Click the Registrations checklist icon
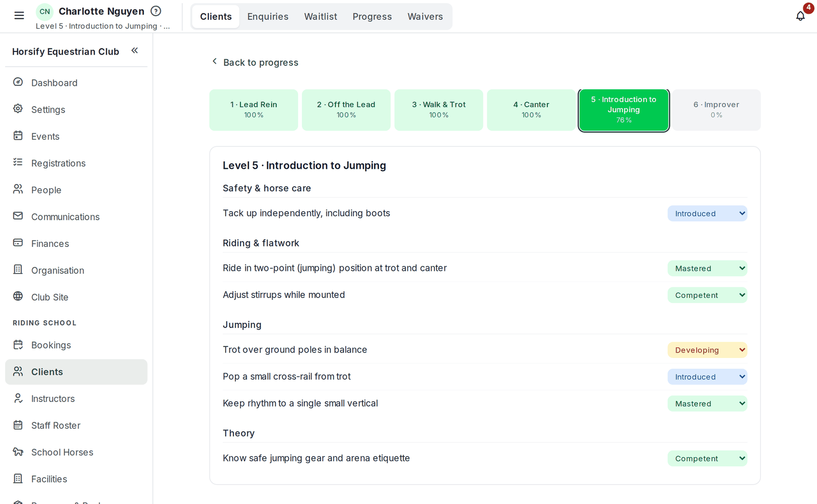Image resolution: width=817 pixels, height=504 pixels. (18, 162)
